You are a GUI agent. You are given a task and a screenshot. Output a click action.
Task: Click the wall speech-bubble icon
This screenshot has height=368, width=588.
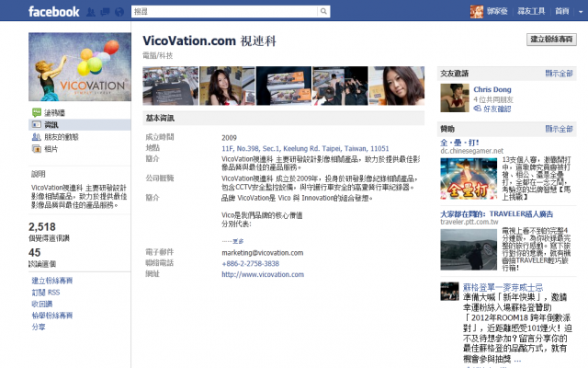[x=37, y=112]
